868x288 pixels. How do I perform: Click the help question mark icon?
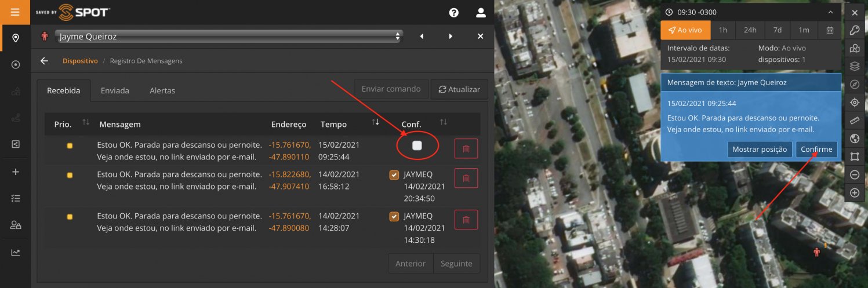point(453,13)
